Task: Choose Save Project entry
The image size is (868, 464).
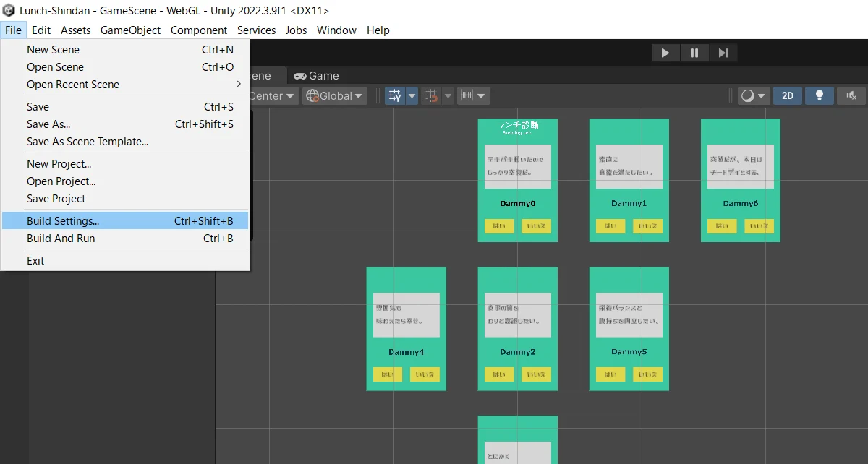Action: [125, 199]
